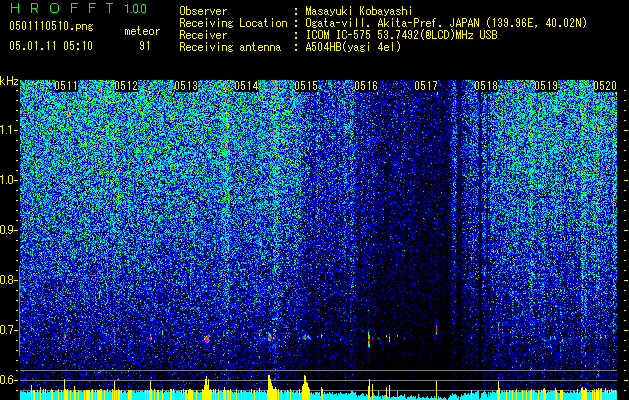Click the 0513 time marker
This screenshot has width=629, height=400.
[186, 86]
